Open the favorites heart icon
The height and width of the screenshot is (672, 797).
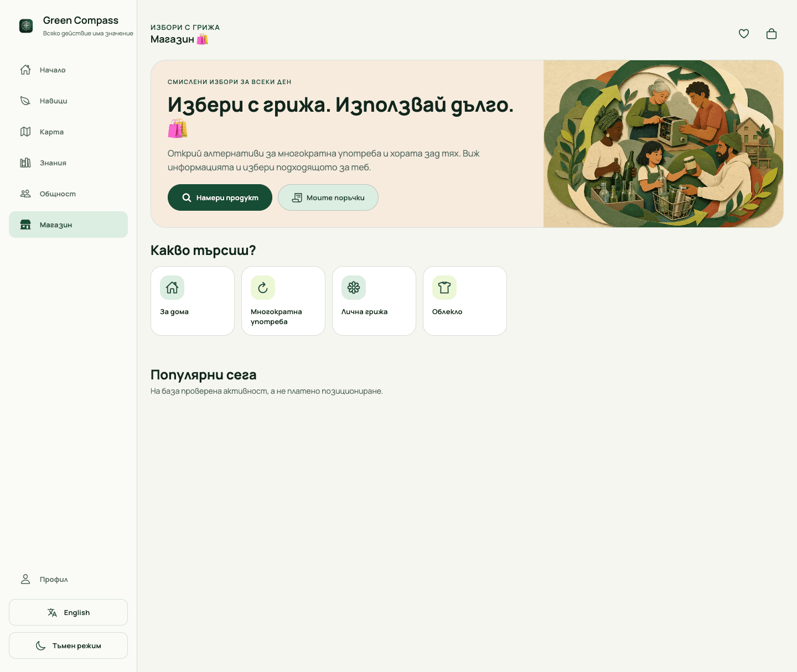point(744,34)
